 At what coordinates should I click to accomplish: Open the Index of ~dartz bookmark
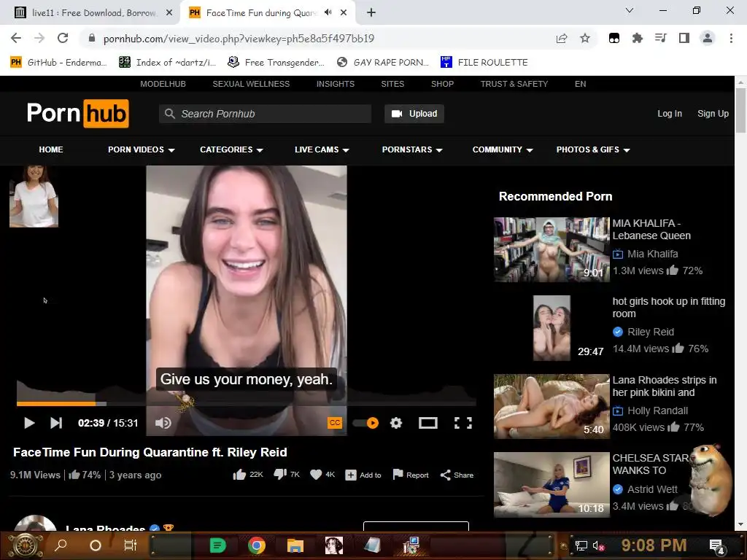(x=167, y=63)
